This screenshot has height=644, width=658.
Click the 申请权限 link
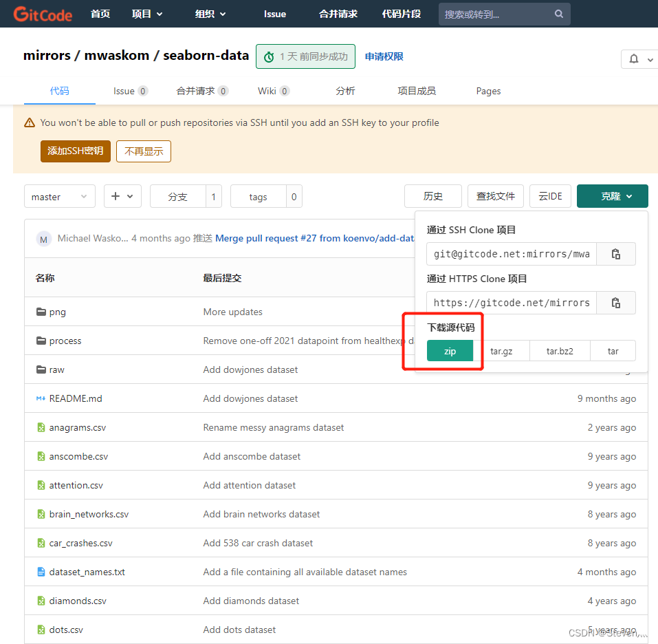(x=384, y=56)
